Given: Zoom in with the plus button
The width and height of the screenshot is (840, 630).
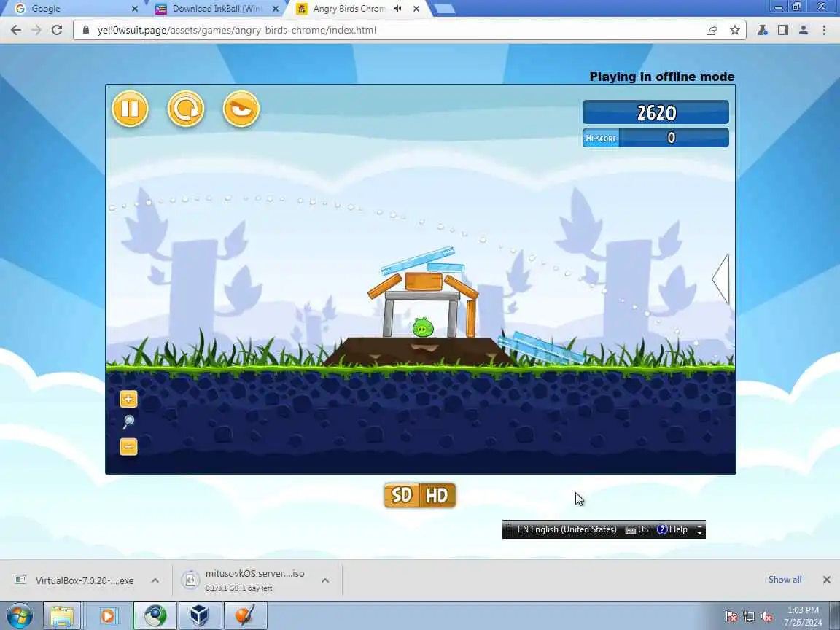Looking at the screenshot, I should click(x=128, y=399).
